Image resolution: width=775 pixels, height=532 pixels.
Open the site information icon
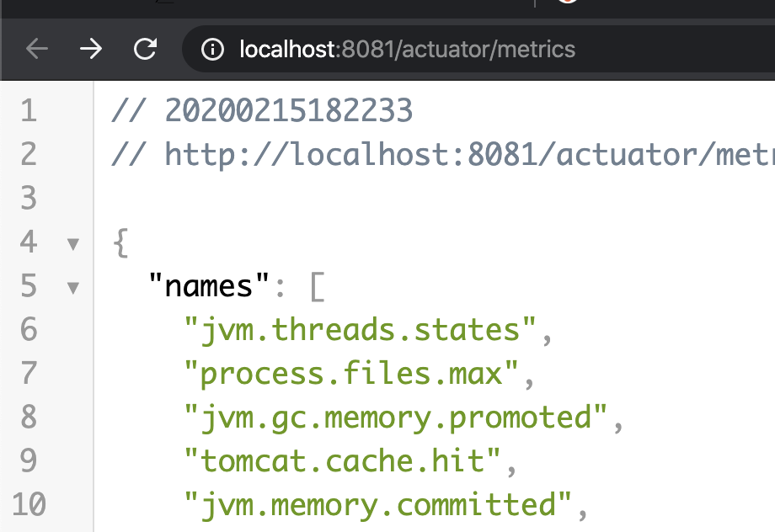click(x=212, y=50)
